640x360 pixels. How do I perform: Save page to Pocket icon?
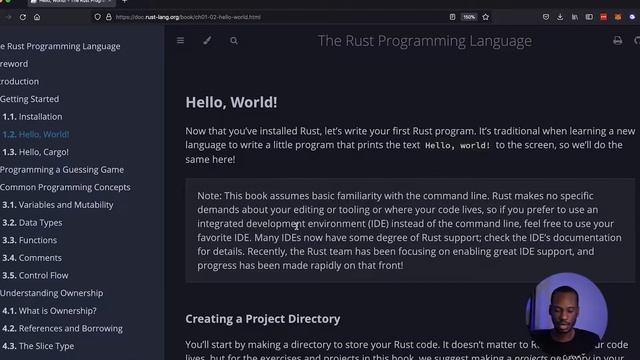pyautogui.click(x=546, y=17)
